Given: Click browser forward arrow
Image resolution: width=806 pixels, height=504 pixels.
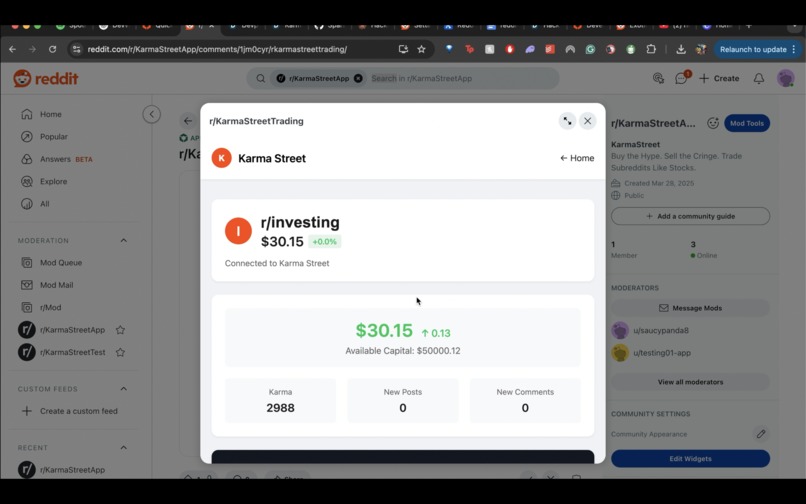Looking at the screenshot, I should coord(32,49).
